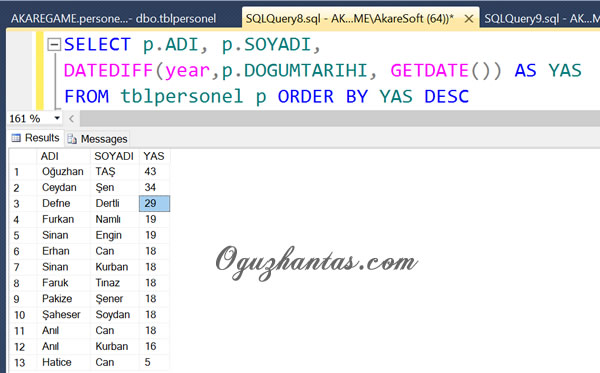The height and width of the screenshot is (373, 600).
Task: Click the Namlı surname cell
Action: coord(114,219)
